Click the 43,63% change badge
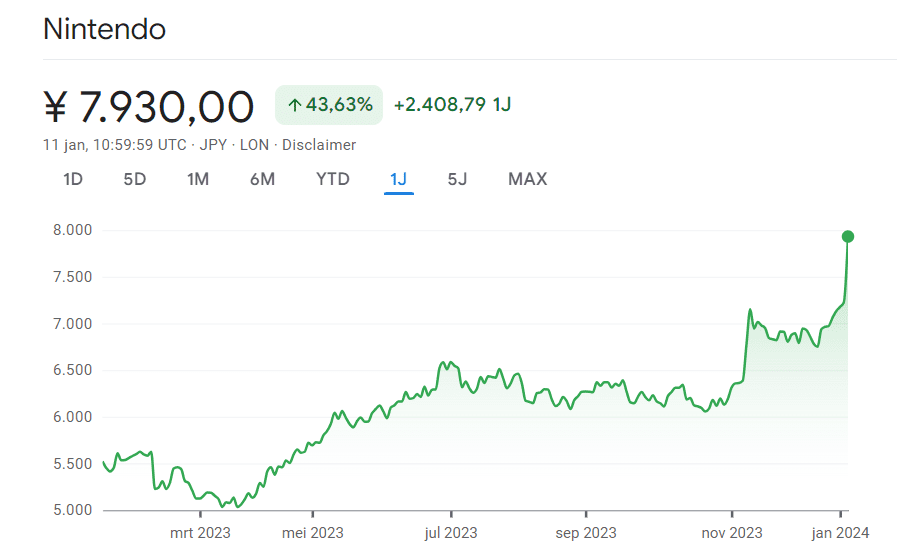Screen dimensions: 897x557 (x=329, y=105)
